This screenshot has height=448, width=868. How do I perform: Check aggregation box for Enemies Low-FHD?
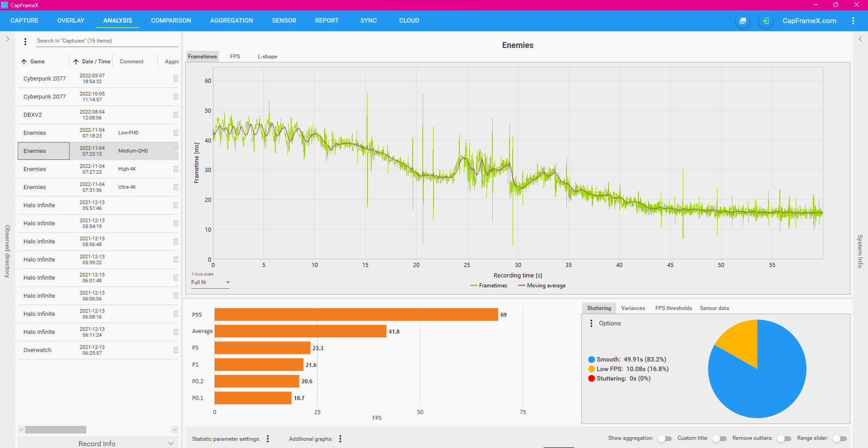pos(176,133)
